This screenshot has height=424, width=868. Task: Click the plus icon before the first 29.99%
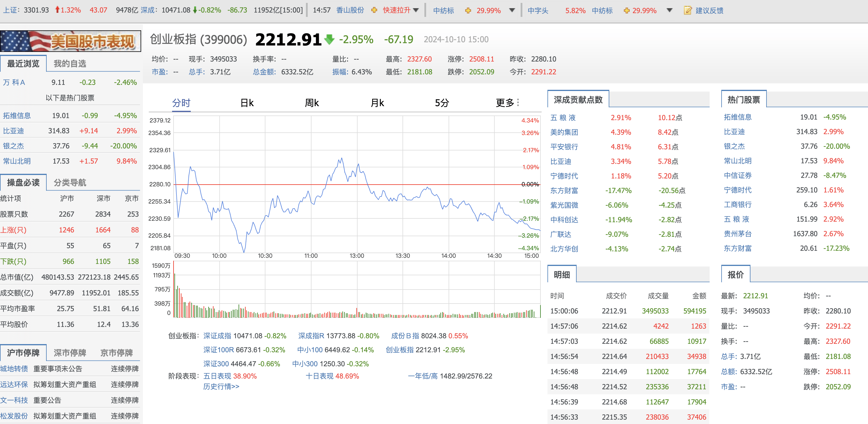468,10
